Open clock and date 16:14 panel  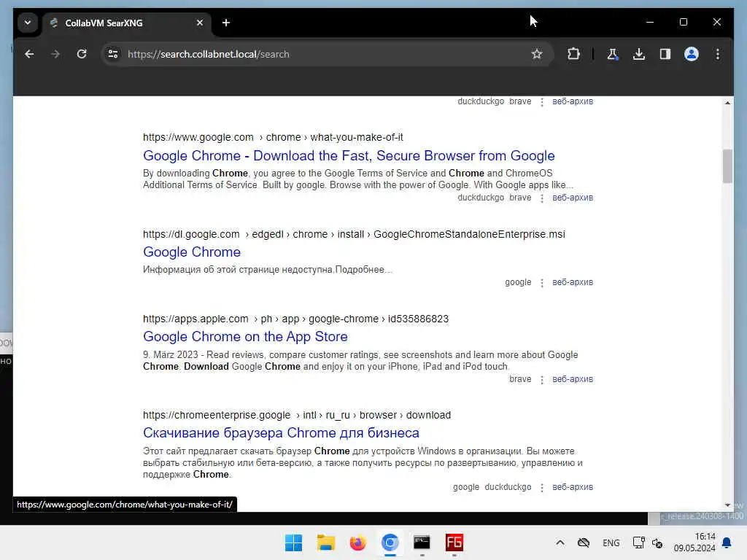(x=694, y=542)
